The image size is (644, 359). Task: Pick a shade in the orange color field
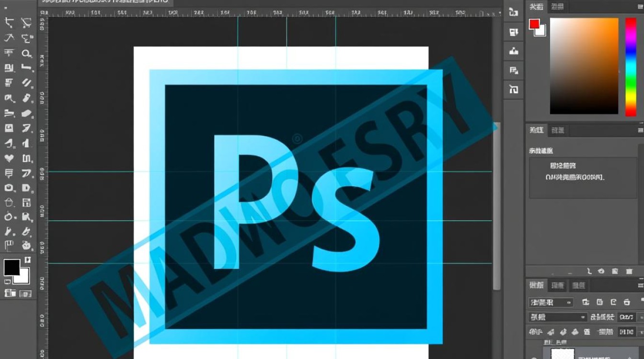tap(584, 66)
